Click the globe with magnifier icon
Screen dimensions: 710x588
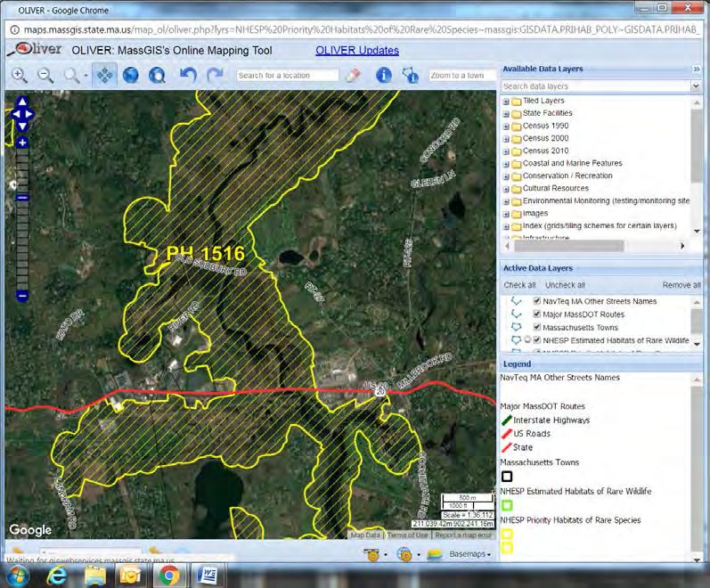click(157, 75)
